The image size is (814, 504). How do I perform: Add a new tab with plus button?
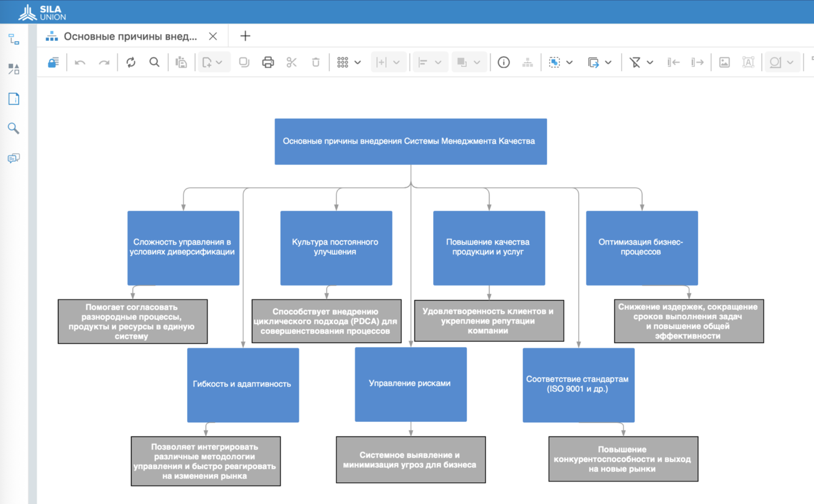point(245,36)
